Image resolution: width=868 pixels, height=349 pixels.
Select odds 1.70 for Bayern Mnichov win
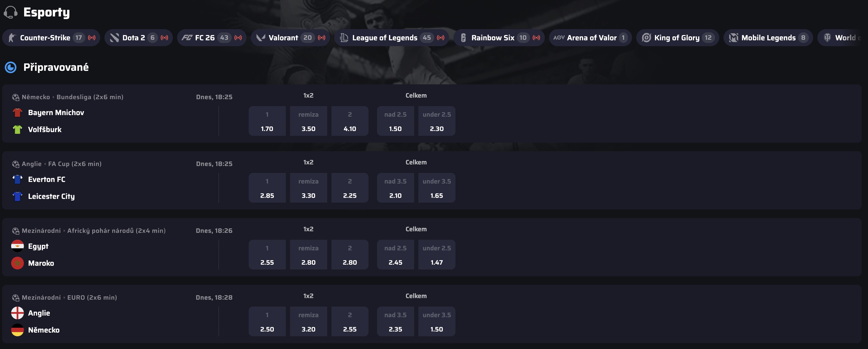267,121
